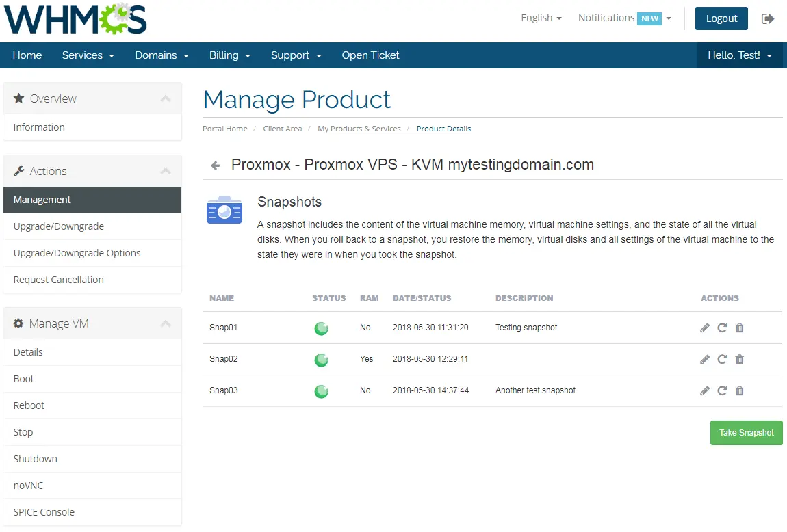This screenshot has height=532, width=787.
Task: Follow the Client Area breadcrumb link
Action: pyautogui.click(x=283, y=129)
